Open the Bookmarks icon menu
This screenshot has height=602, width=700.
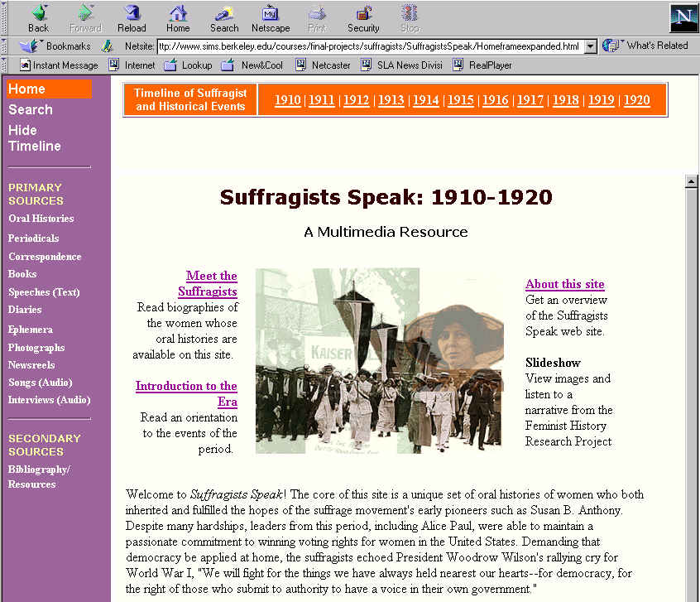(x=30, y=46)
